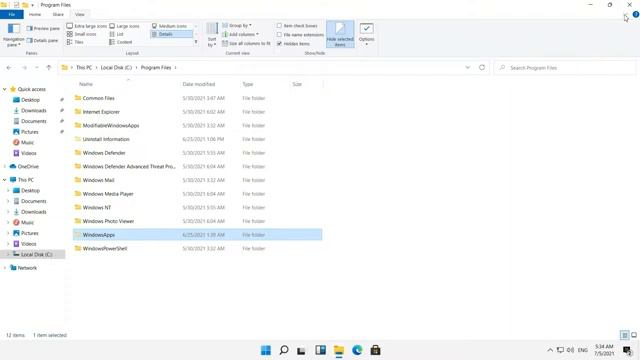
Task: Open Task View on taskbar
Action: tap(301, 350)
